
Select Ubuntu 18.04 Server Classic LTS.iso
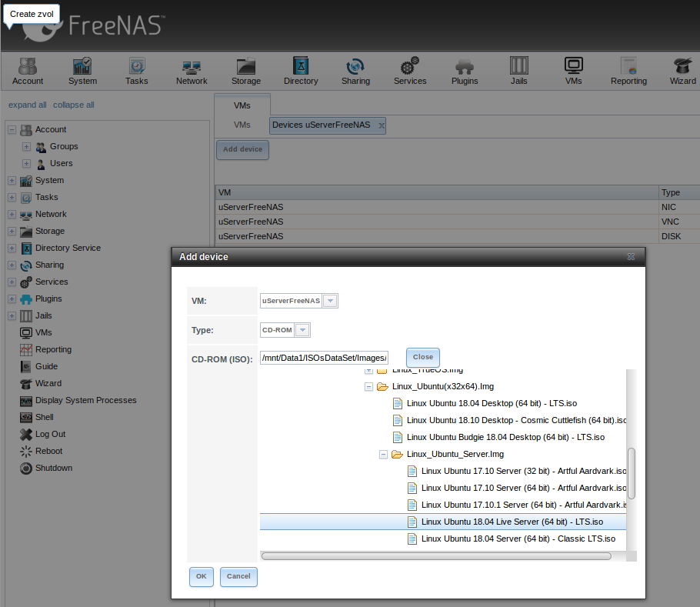(x=518, y=539)
